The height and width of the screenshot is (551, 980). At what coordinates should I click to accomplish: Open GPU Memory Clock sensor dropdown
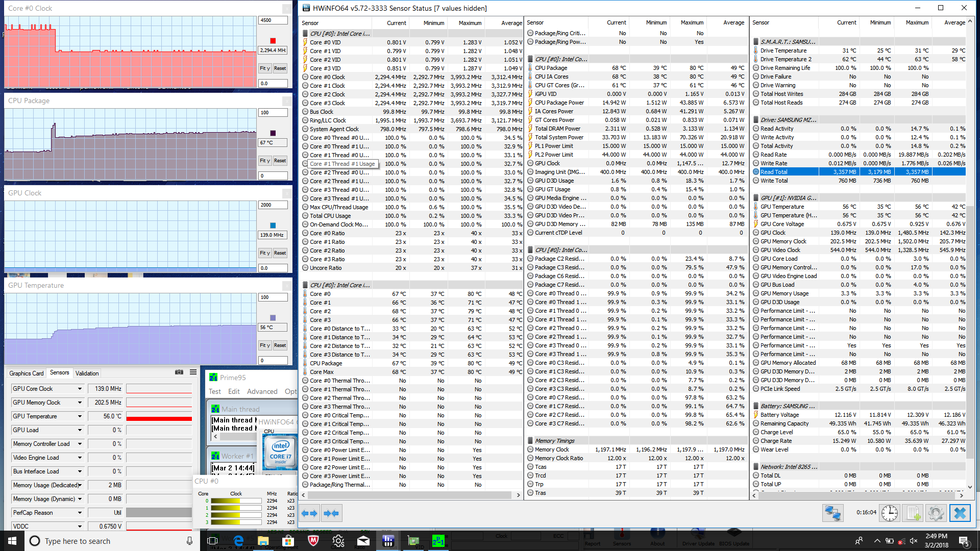pos(80,403)
